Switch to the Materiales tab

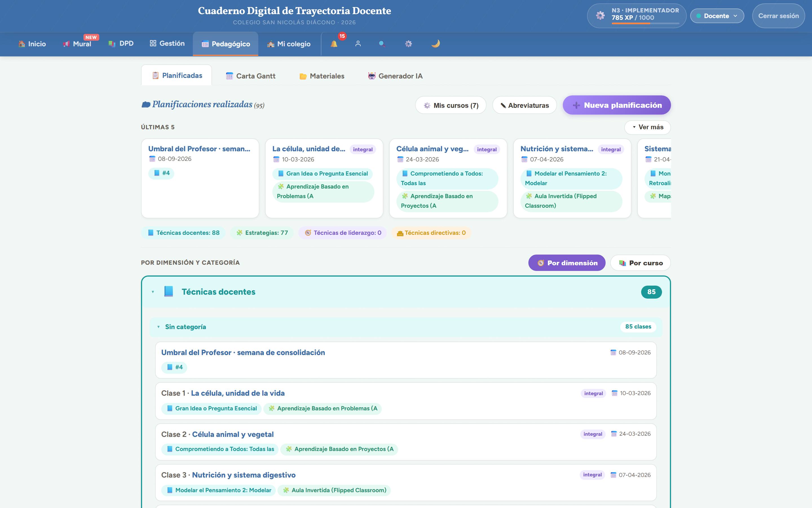tap(322, 76)
